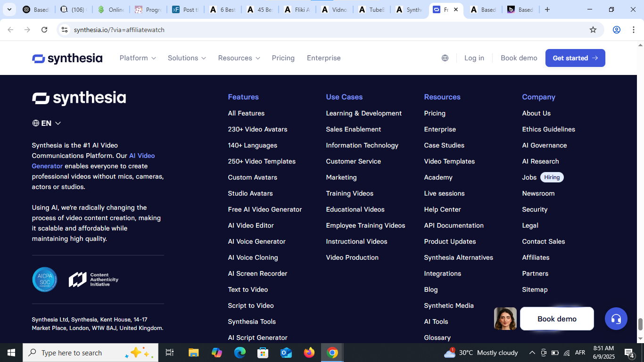Close the current Synthesia tab

455,9
